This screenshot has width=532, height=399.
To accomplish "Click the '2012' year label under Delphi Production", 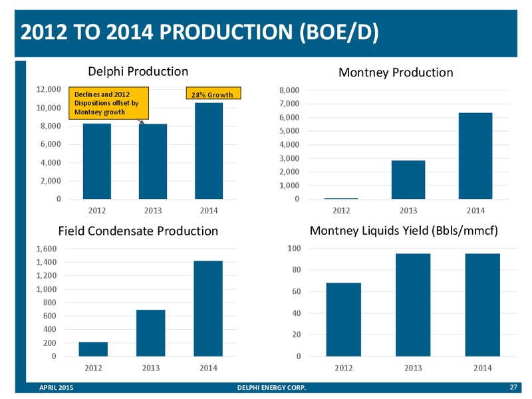I will click(97, 211).
